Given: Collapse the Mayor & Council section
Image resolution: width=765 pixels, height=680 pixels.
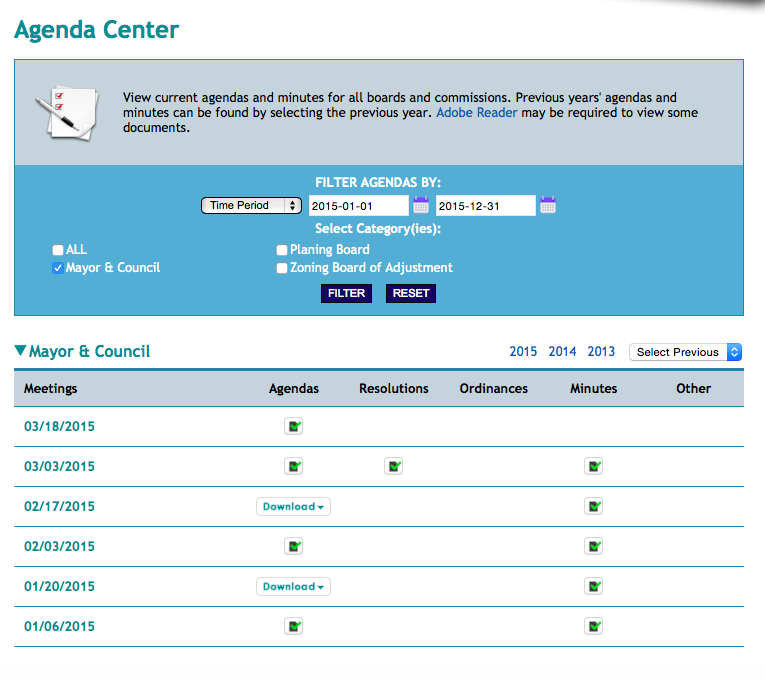Looking at the screenshot, I should pyautogui.click(x=21, y=351).
